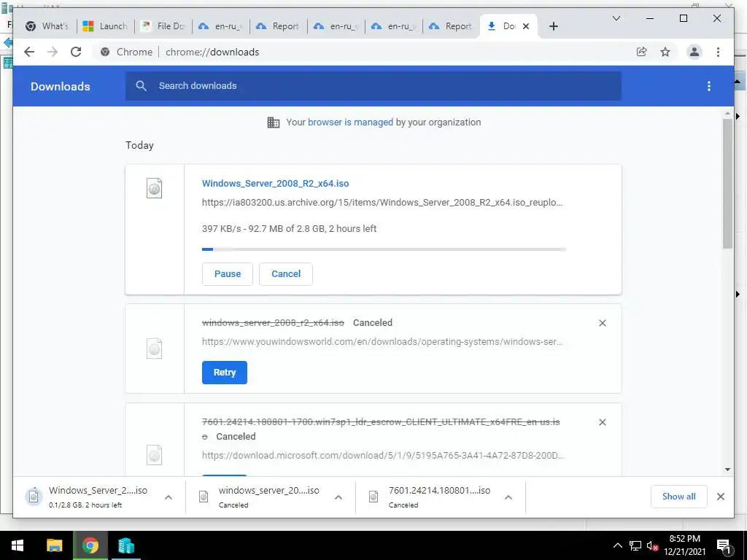The height and width of the screenshot is (560, 747).
Task: Focus the Search downloads field
Action: coord(373,86)
